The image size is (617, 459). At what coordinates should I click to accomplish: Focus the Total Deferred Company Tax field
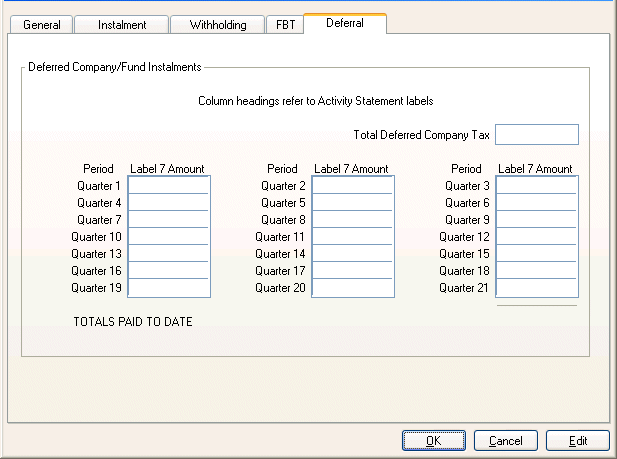[x=536, y=135]
